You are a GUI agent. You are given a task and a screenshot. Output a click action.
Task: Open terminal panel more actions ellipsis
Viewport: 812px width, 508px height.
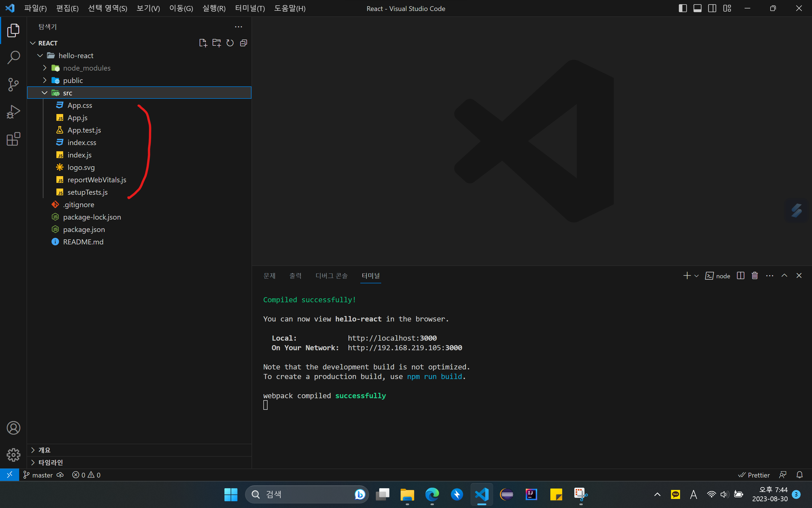[x=770, y=276]
